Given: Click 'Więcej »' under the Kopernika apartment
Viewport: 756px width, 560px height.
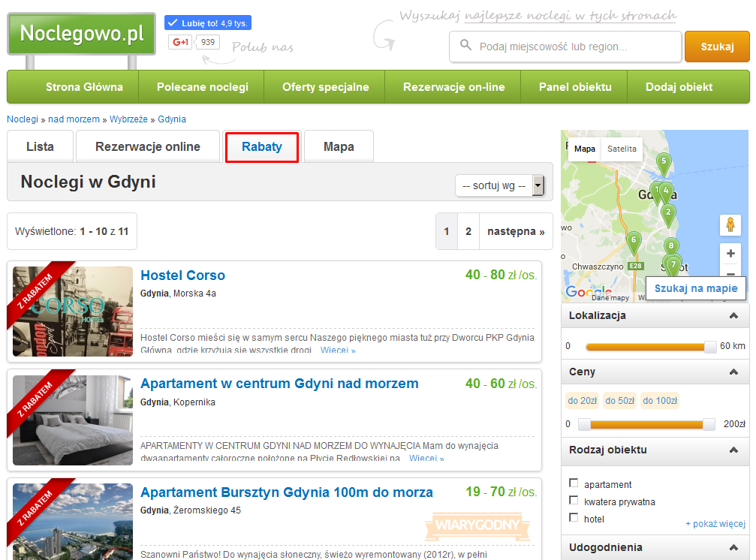Looking at the screenshot, I should 426,458.
